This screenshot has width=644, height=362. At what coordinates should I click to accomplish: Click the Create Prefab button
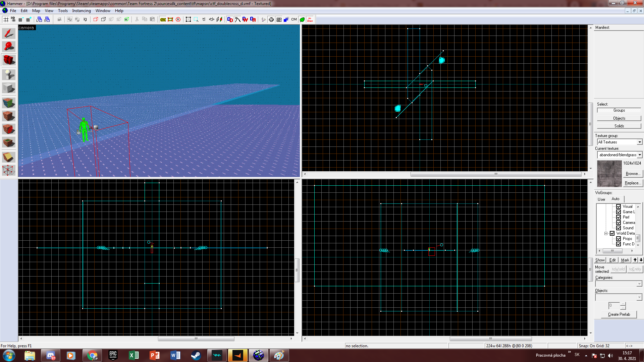pyautogui.click(x=619, y=314)
